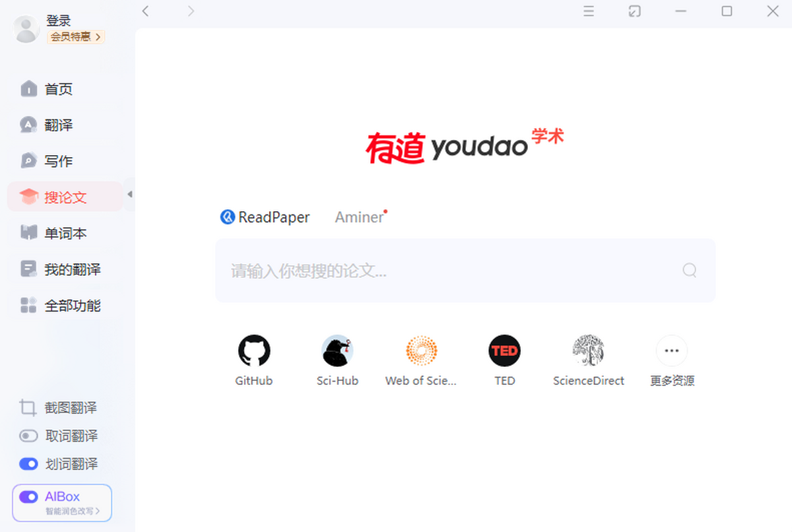Select the ReadPaper search tab

click(x=265, y=217)
